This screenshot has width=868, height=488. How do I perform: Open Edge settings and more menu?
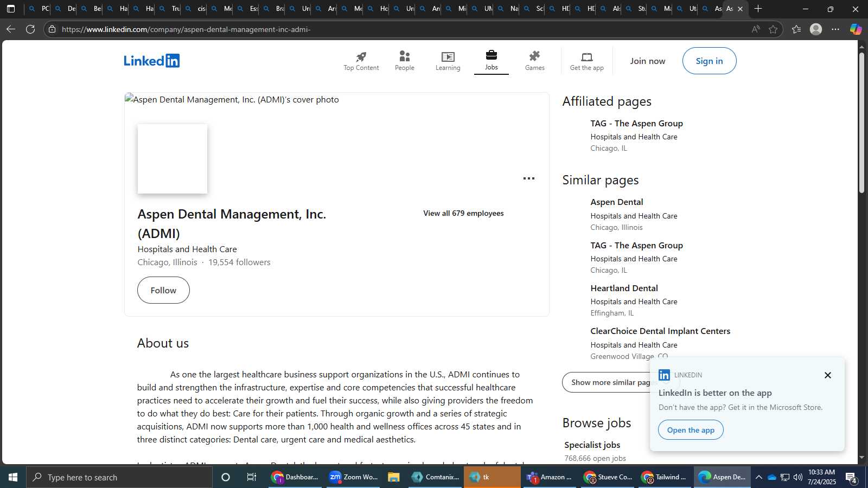(835, 29)
